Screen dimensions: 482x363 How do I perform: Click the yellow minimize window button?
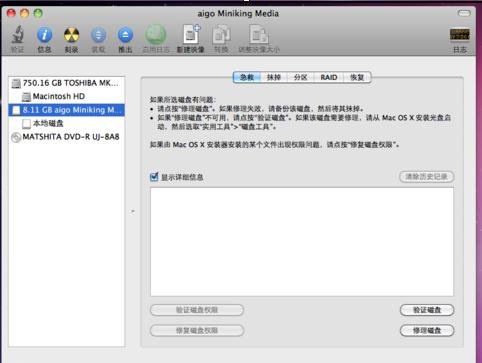click(25, 13)
